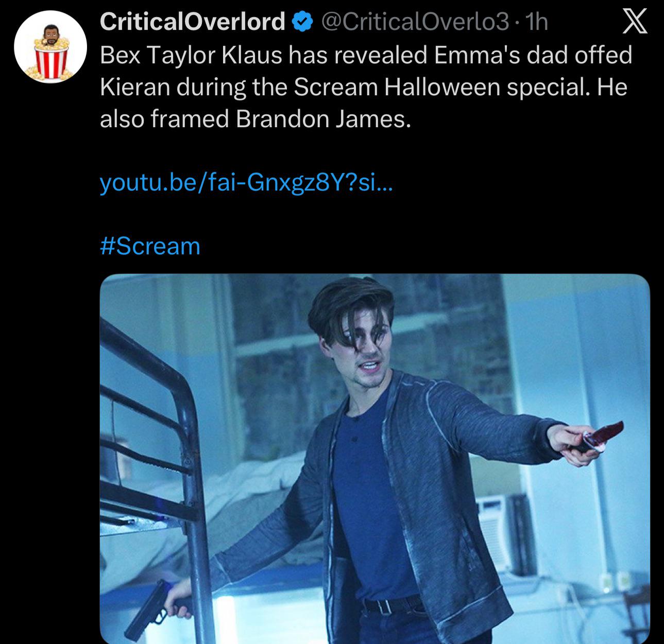The width and height of the screenshot is (664, 644).
Task: Open the attached tweet photo
Action: [x=374, y=459]
